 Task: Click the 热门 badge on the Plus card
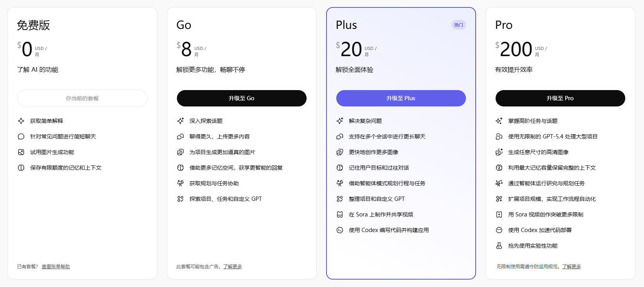coord(458,25)
